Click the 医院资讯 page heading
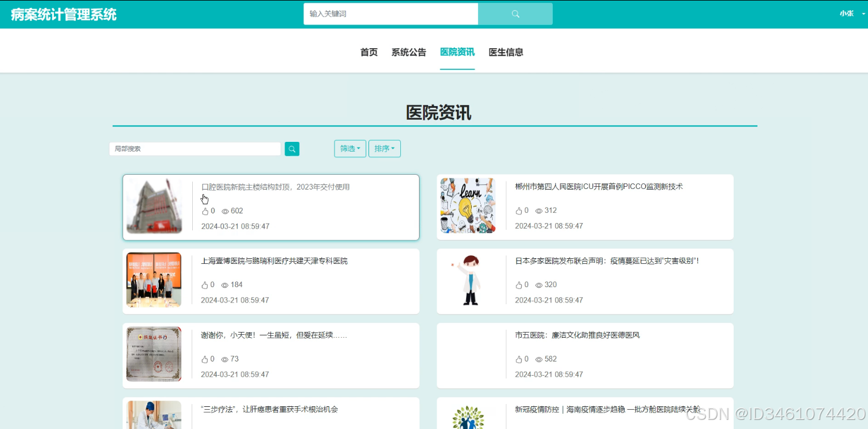868x429 pixels. tap(438, 113)
